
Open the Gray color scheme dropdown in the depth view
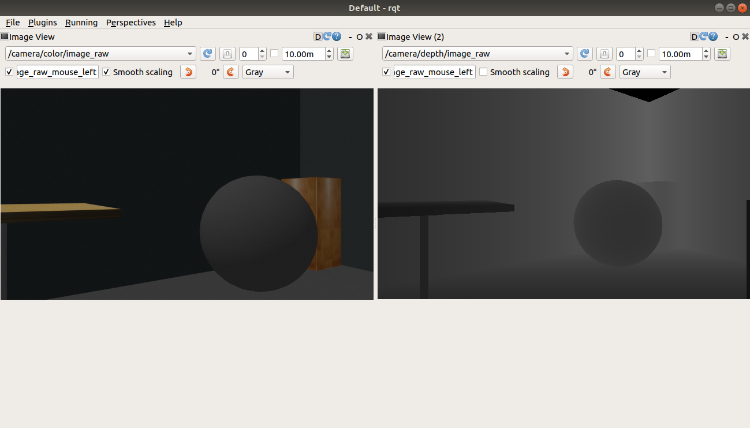pyautogui.click(x=644, y=72)
